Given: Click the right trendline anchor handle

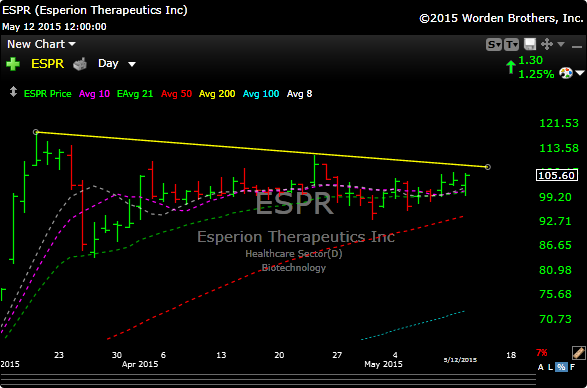Looking at the screenshot, I should click(487, 167).
